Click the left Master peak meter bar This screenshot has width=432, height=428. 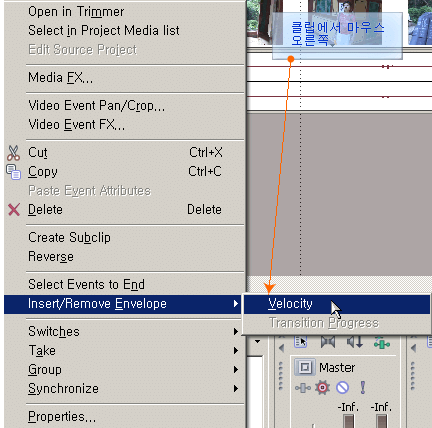[x=348, y=421]
